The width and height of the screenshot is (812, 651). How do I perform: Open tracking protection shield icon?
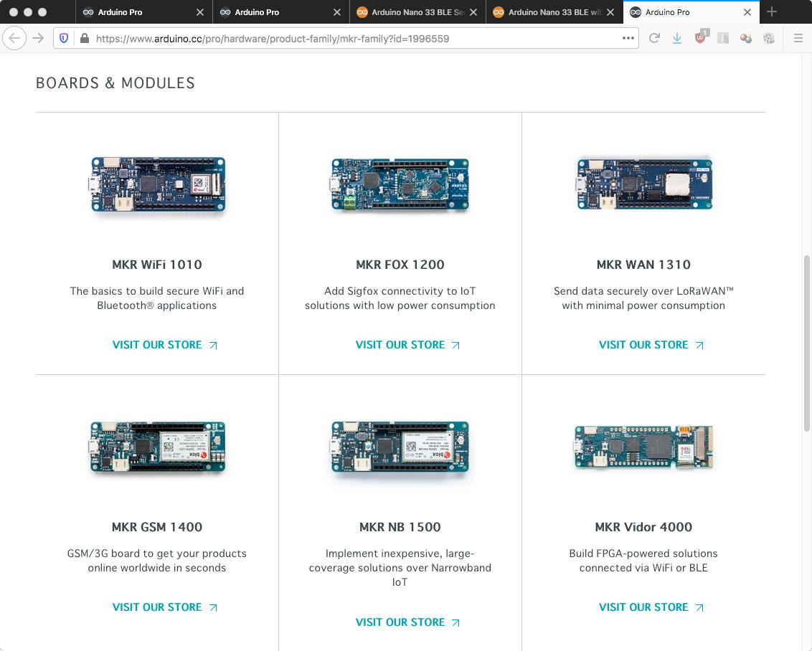pos(64,38)
